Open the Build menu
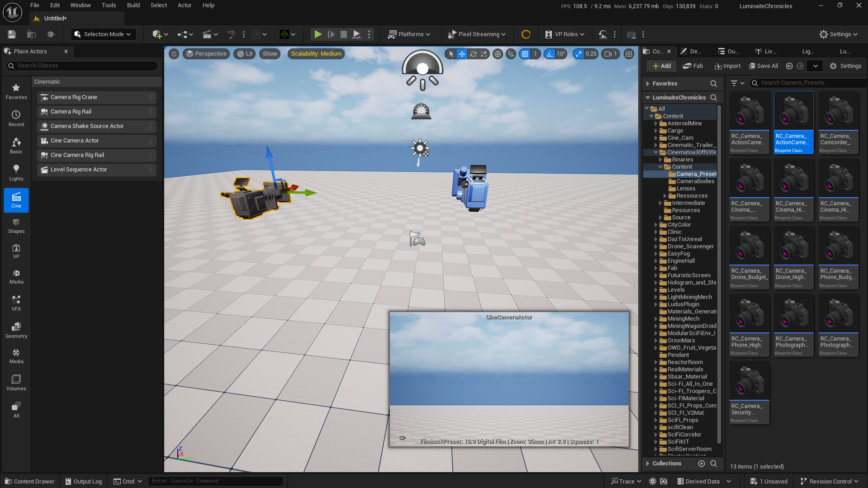The image size is (868, 488). click(133, 5)
